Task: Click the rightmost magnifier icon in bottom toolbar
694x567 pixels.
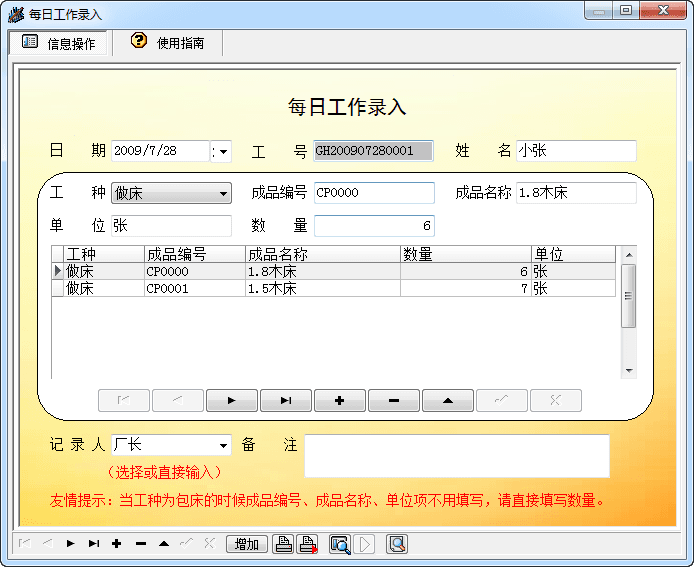Action: click(397, 544)
